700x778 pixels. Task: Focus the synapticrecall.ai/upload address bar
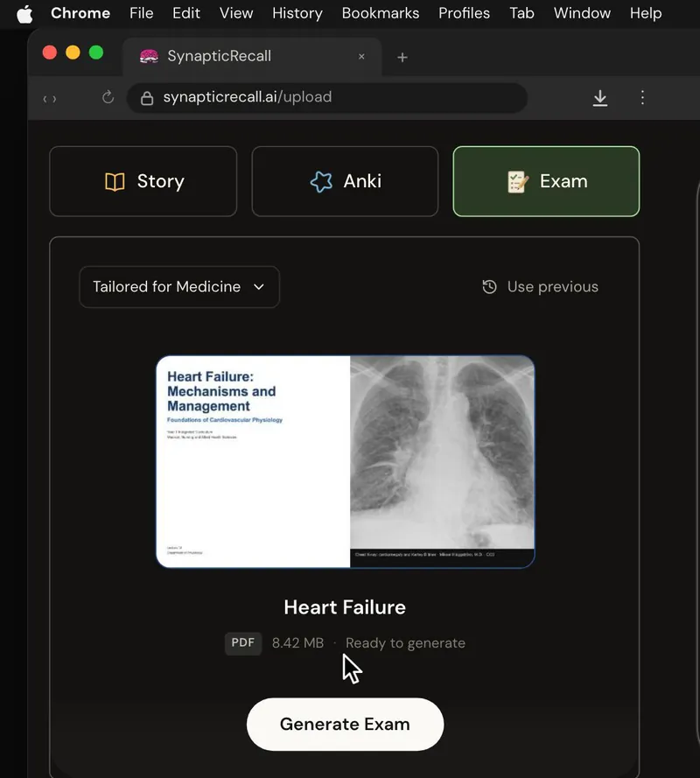point(327,98)
